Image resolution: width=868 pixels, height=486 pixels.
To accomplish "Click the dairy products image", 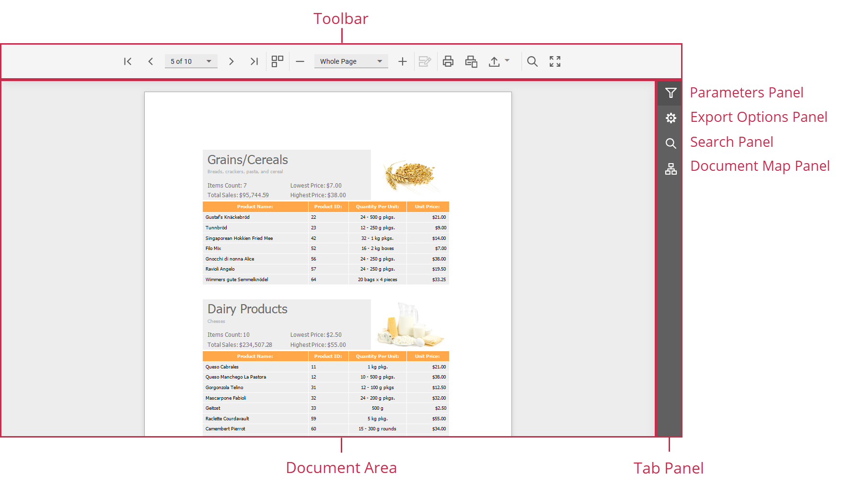I will click(411, 325).
